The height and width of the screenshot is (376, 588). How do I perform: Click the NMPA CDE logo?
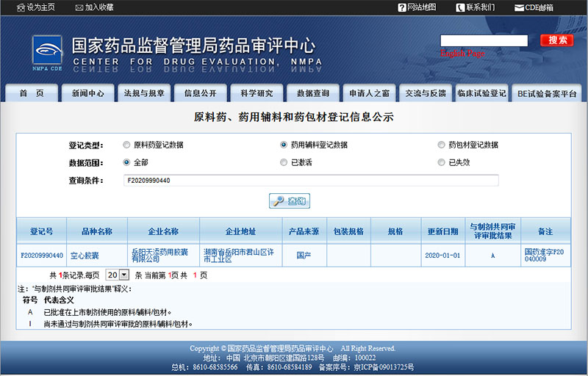[x=47, y=53]
